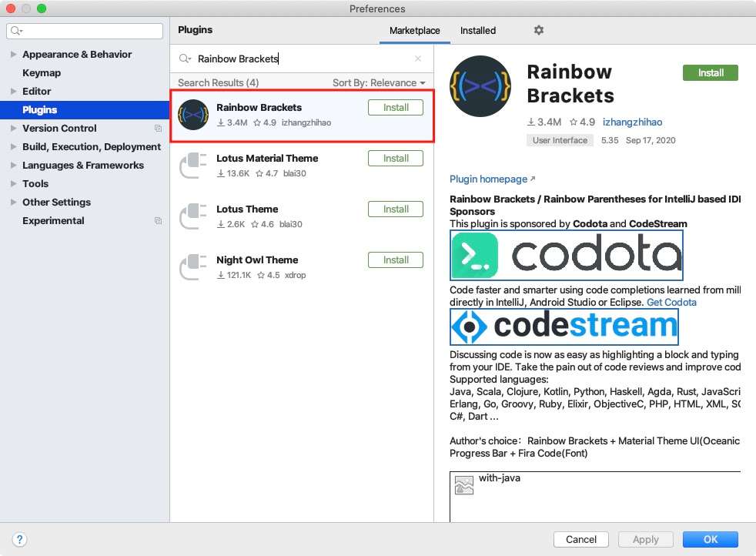Open the plugins settings gear menu

[x=539, y=30]
